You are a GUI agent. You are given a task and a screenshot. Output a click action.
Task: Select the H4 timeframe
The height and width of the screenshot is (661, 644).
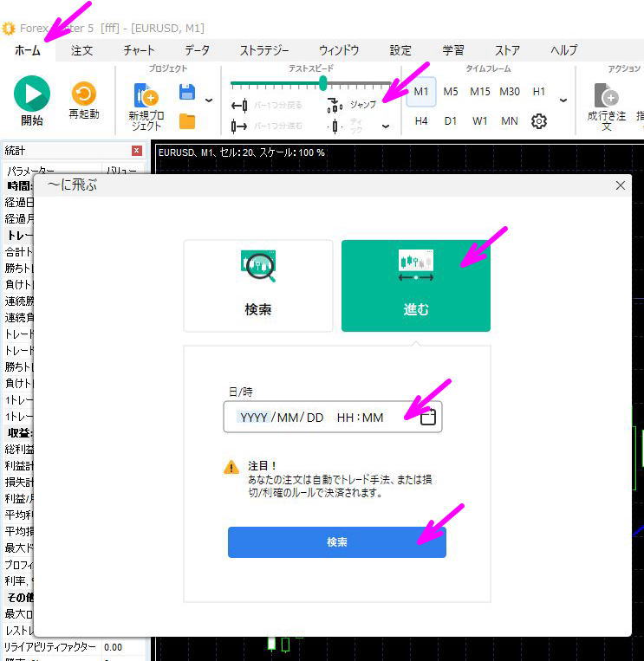(421, 121)
